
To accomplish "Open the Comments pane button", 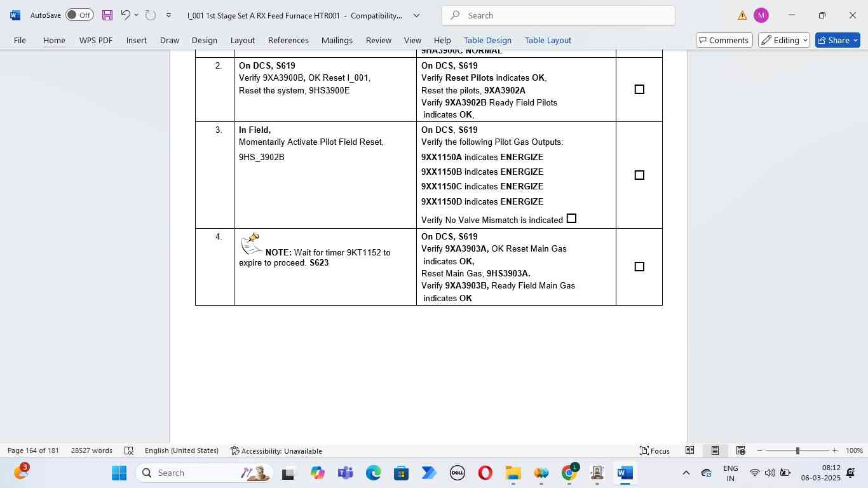I will tap(724, 40).
